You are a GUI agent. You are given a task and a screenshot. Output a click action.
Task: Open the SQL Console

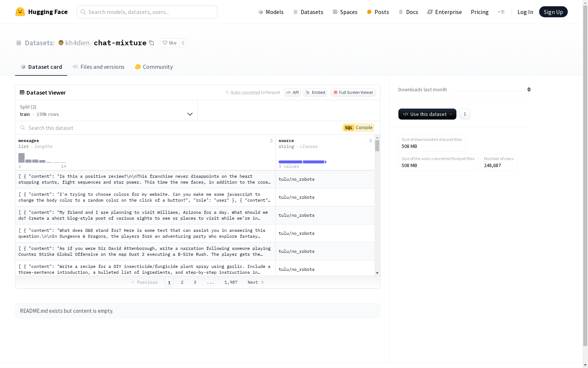point(358,128)
